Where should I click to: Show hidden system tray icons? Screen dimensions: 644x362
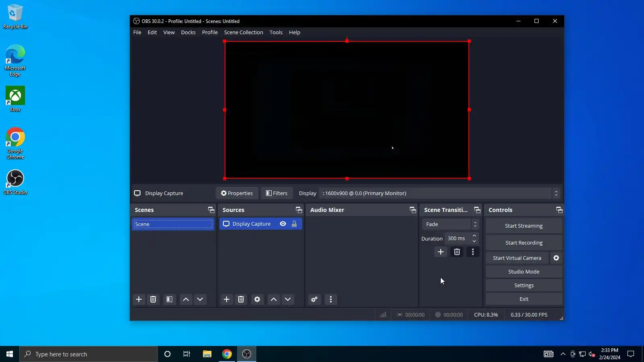563,354
